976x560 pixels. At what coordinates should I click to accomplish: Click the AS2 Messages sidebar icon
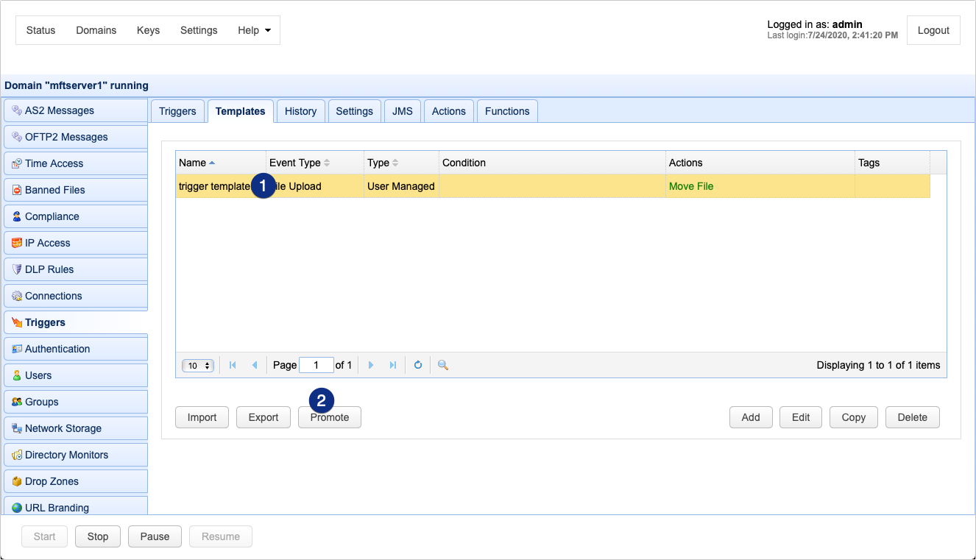17,110
